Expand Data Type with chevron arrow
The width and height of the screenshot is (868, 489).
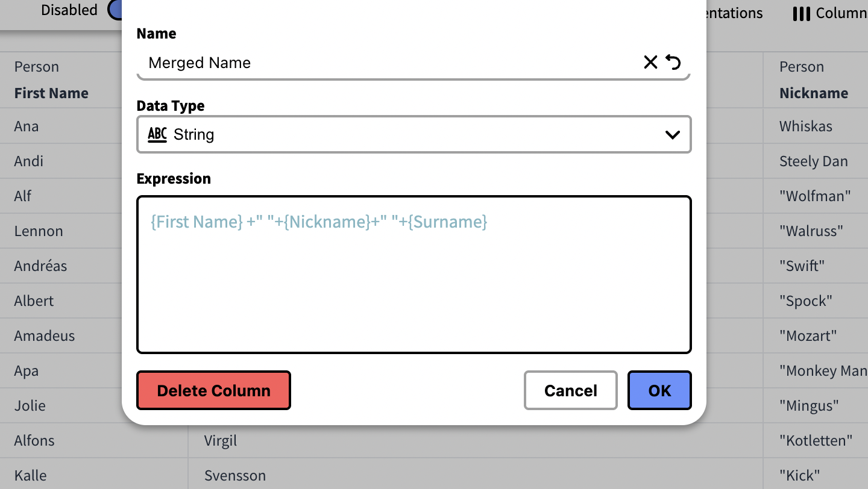coord(672,134)
